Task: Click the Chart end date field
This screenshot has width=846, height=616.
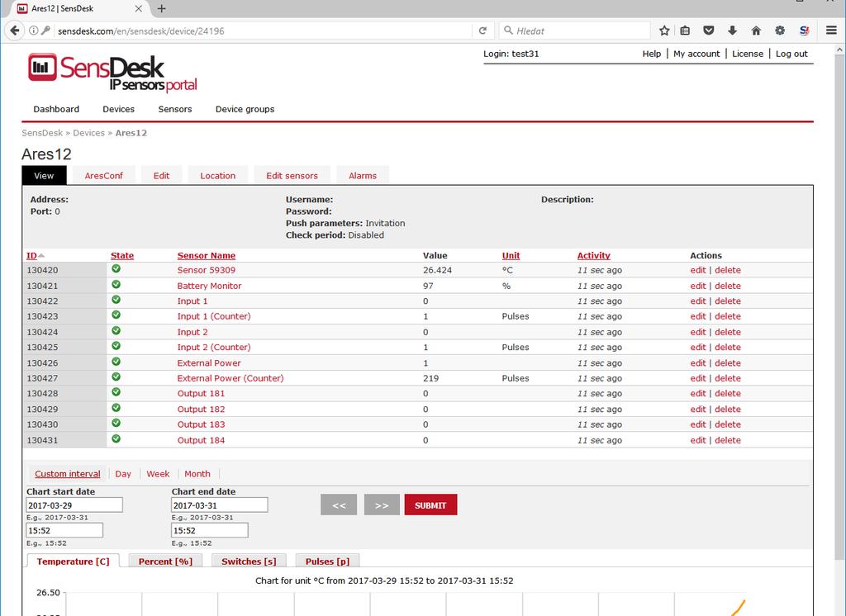Action: point(220,505)
